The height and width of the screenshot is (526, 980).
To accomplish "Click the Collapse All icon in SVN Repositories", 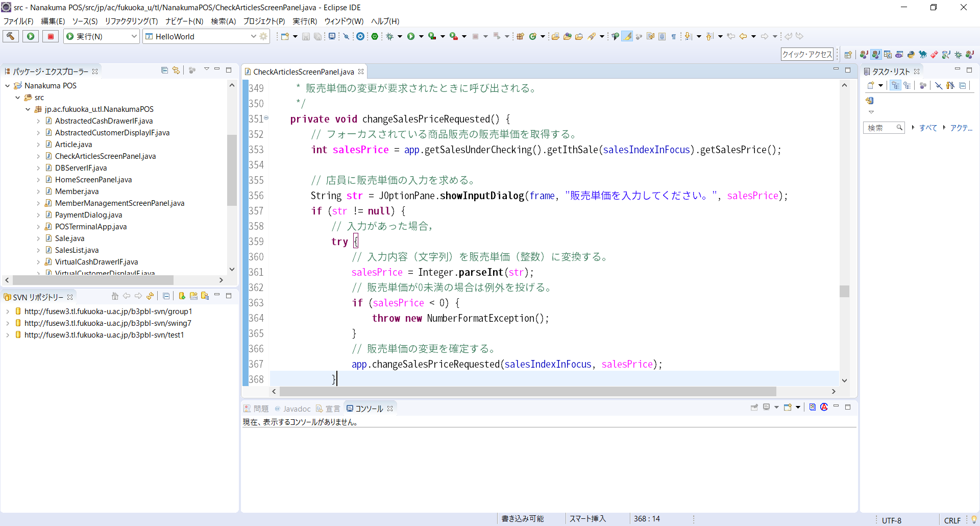I will pos(166,296).
